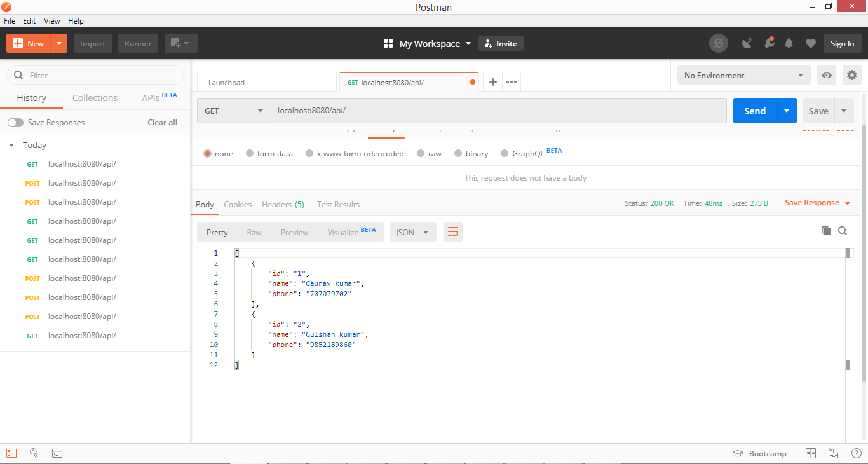Open the tab options ellipsis menu
The height and width of the screenshot is (464, 868).
pyautogui.click(x=512, y=82)
